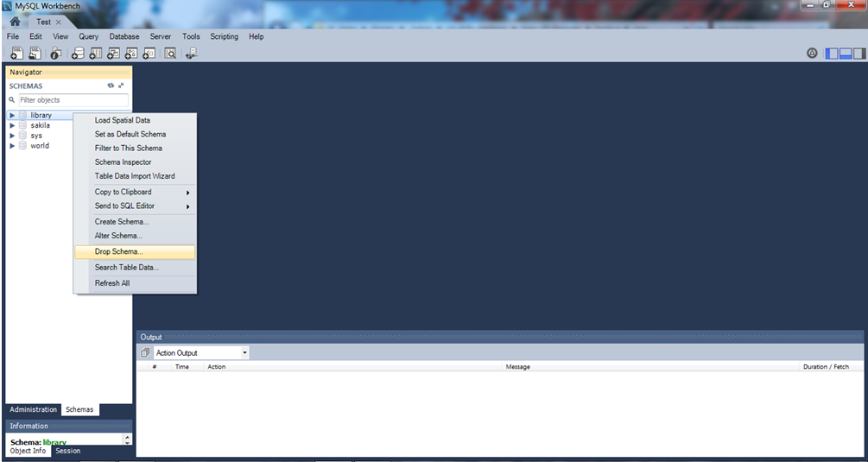This screenshot has height=462, width=868.
Task: Create new view toolbar icon
Action: pos(113,54)
